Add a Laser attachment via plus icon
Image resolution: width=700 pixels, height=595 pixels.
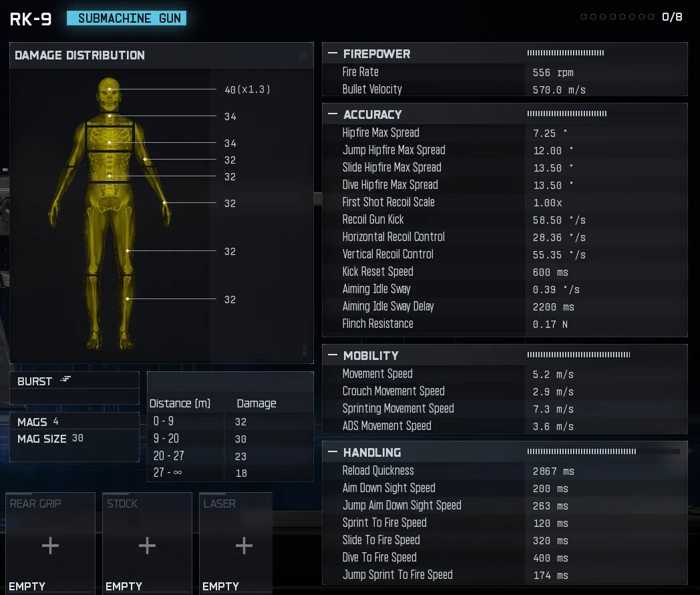point(244,546)
